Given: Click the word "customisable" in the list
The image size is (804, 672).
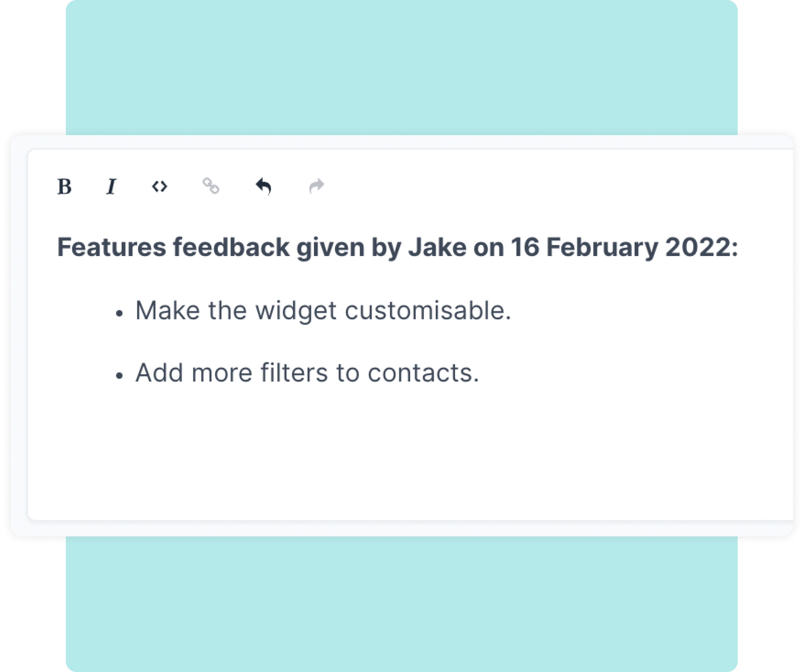Looking at the screenshot, I should tap(427, 310).
